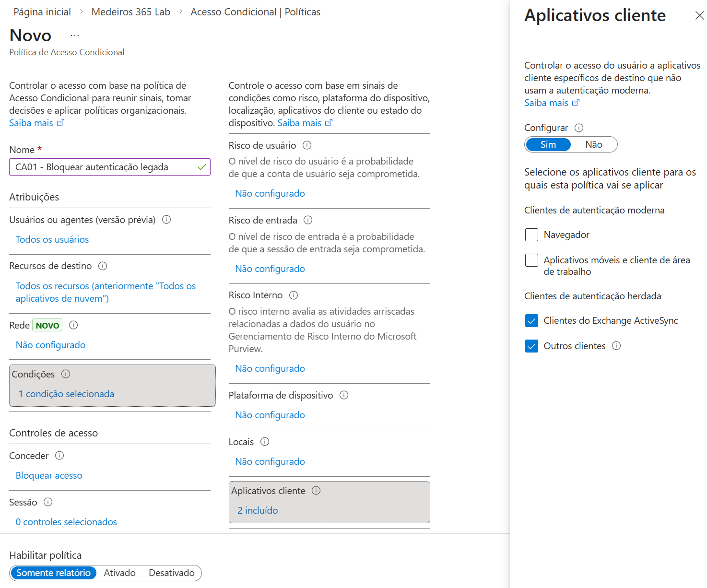Click info icon beside Configurar label
This screenshot has width=707, height=588.
579,128
